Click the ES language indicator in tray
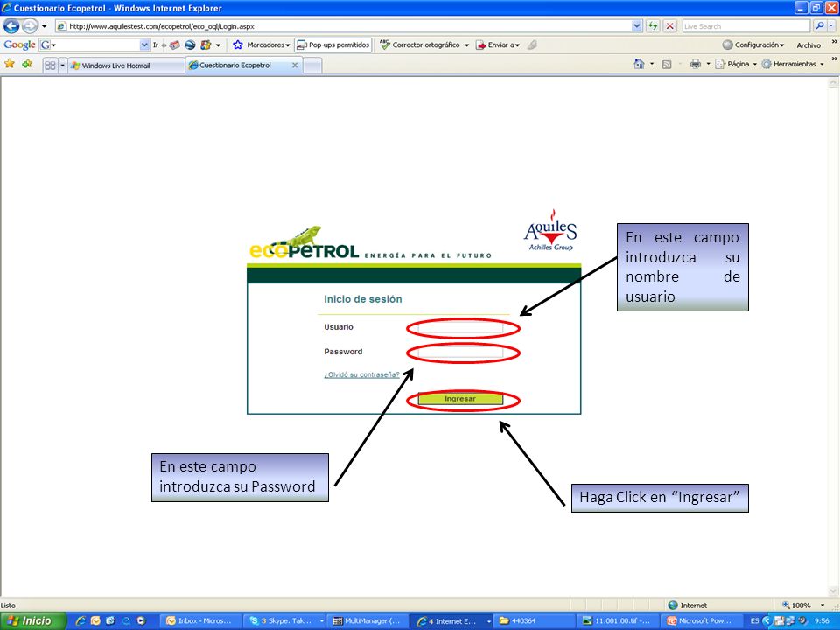 (754, 621)
